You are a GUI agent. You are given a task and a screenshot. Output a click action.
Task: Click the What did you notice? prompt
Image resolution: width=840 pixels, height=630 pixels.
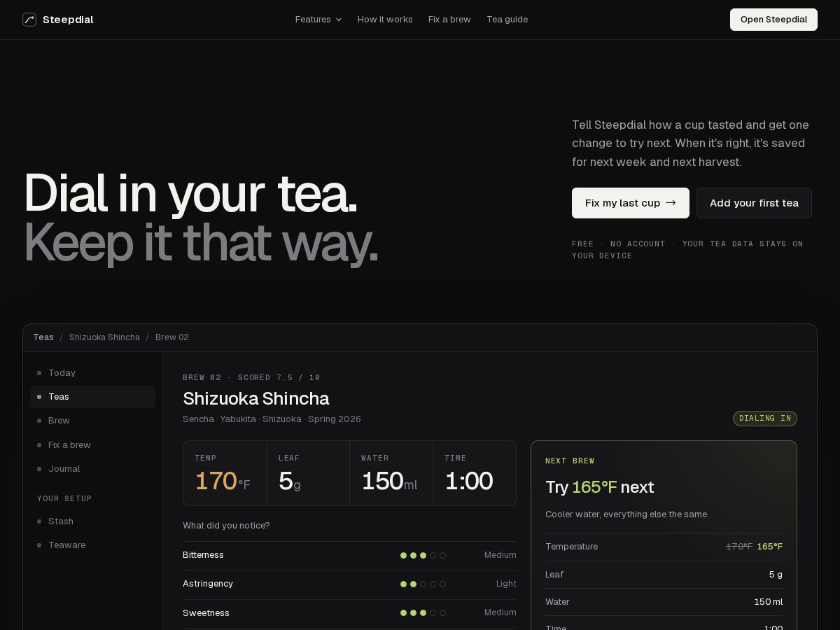click(x=226, y=526)
